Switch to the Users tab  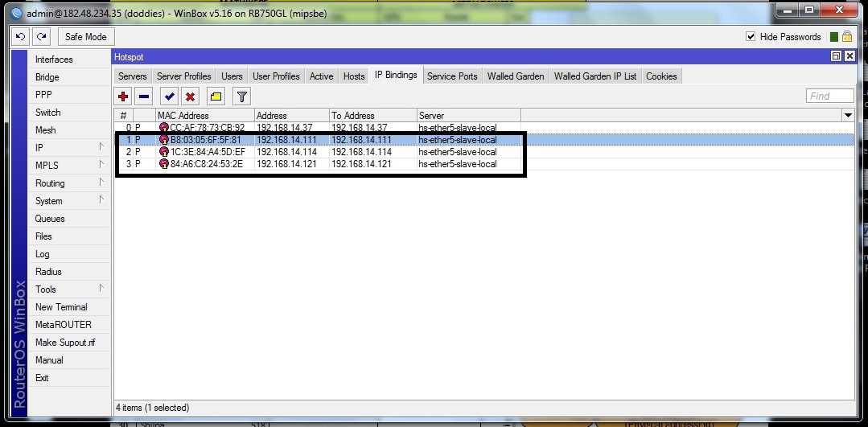232,76
